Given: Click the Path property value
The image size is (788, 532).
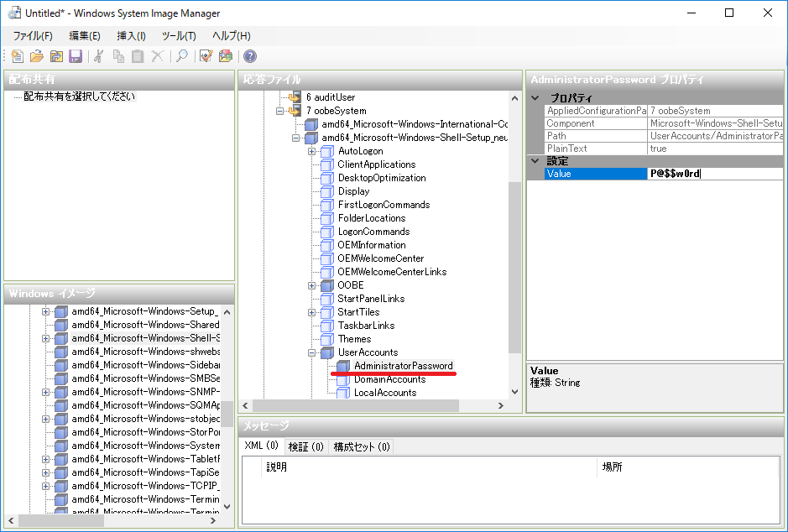Looking at the screenshot, I should point(715,136).
